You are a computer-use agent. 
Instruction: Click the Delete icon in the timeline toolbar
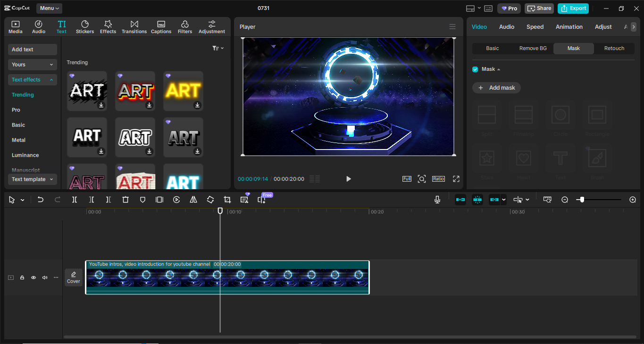click(x=125, y=199)
